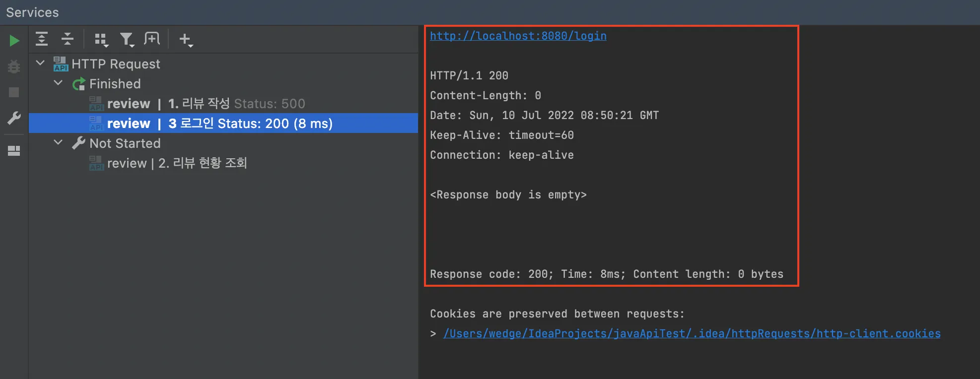Select the review 3 로그인 request
Image resolution: width=980 pixels, height=379 pixels.
220,124
